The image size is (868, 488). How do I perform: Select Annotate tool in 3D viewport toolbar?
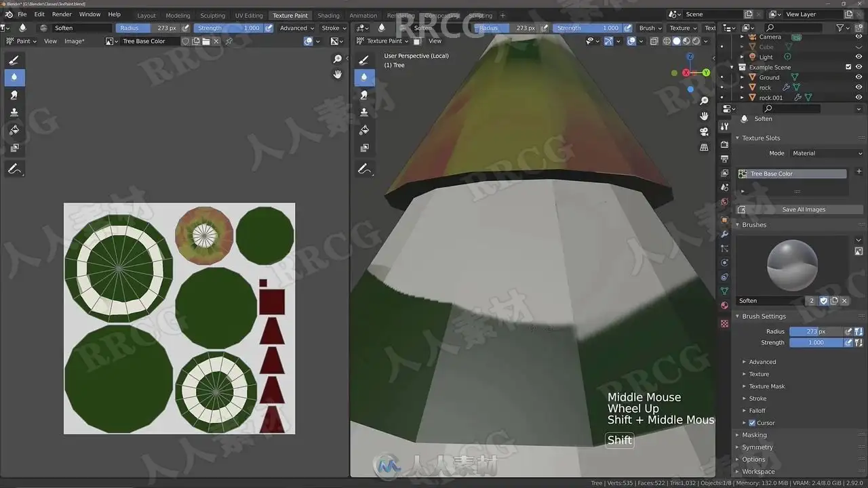click(364, 169)
